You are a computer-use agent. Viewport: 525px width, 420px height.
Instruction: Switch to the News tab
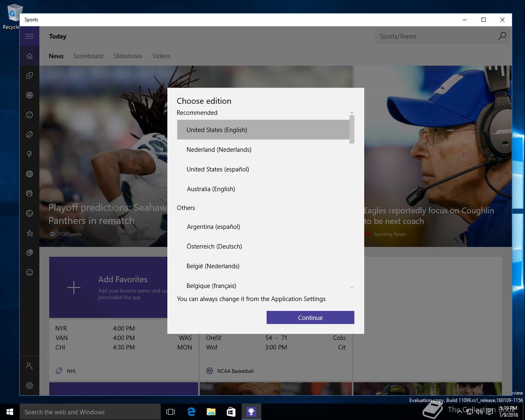(56, 56)
